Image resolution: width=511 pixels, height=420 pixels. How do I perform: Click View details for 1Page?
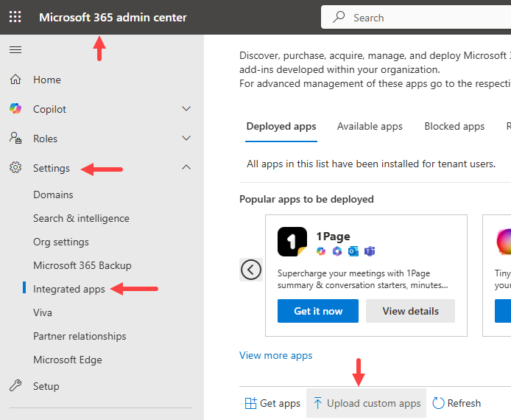click(410, 311)
